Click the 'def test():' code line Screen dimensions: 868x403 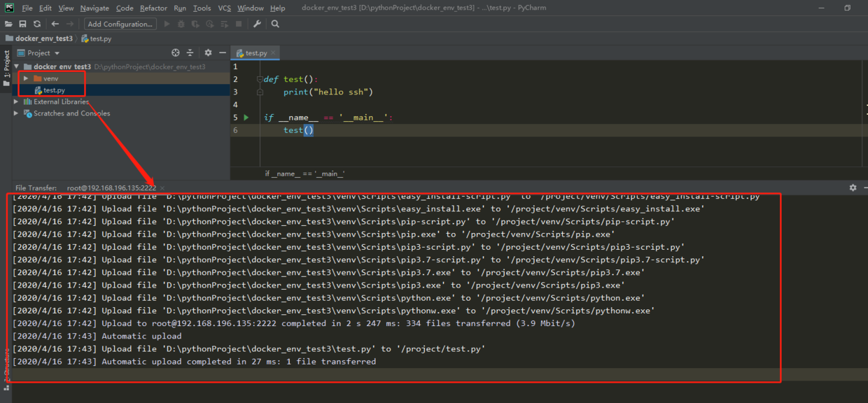290,79
